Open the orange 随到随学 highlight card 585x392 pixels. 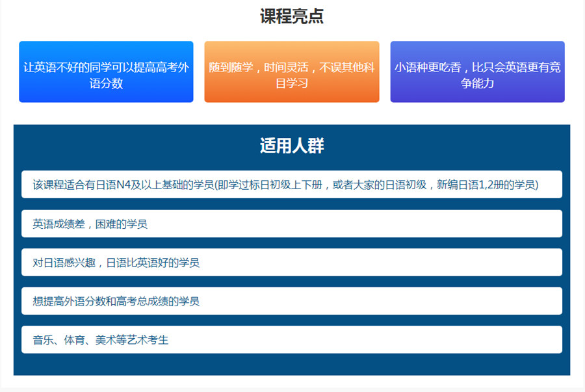coord(292,72)
